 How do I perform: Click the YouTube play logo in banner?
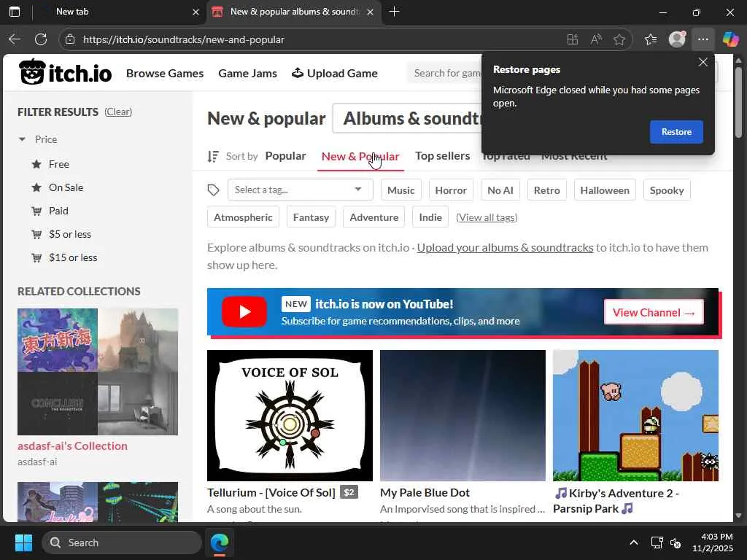(244, 312)
